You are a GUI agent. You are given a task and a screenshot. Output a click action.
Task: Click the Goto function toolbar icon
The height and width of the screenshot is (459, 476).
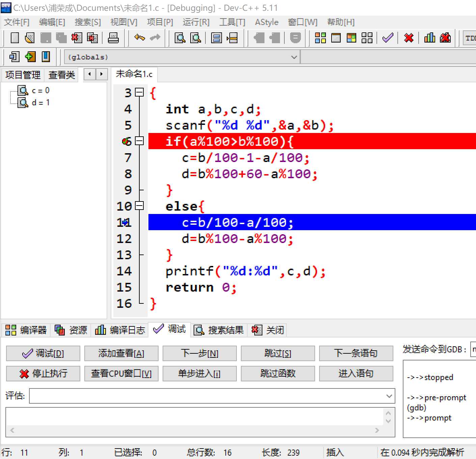(216, 38)
